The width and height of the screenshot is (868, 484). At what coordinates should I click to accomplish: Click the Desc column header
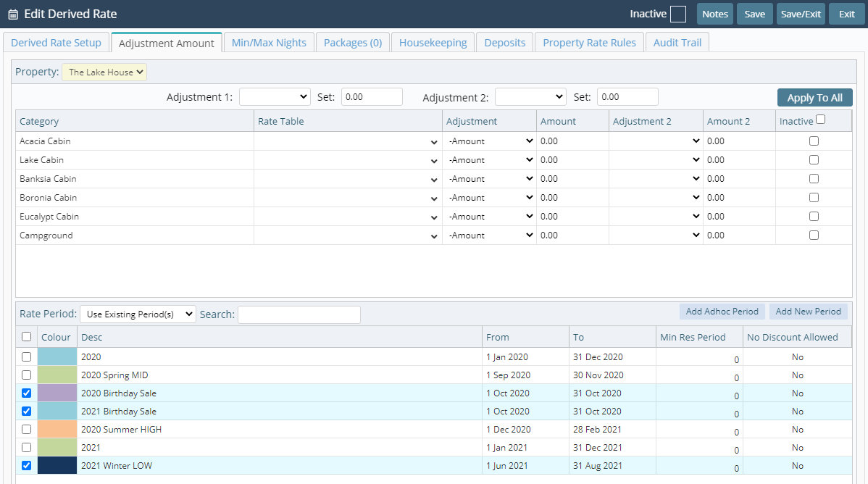point(280,337)
